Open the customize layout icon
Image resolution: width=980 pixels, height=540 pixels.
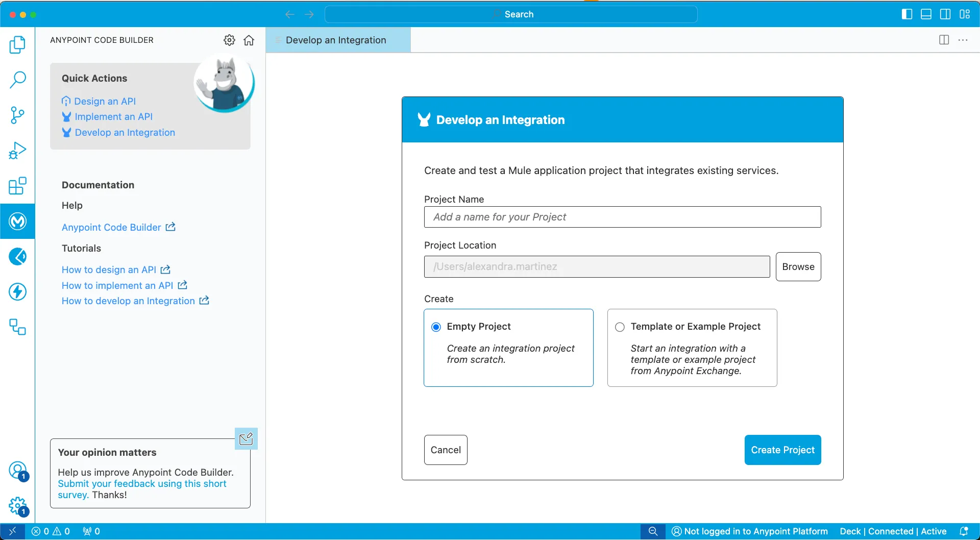tap(965, 14)
